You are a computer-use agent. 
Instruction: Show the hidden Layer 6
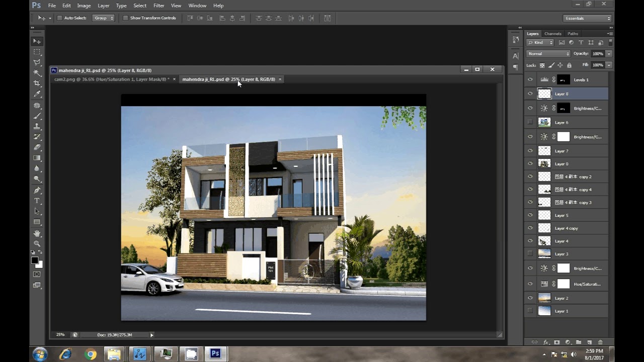click(x=530, y=122)
